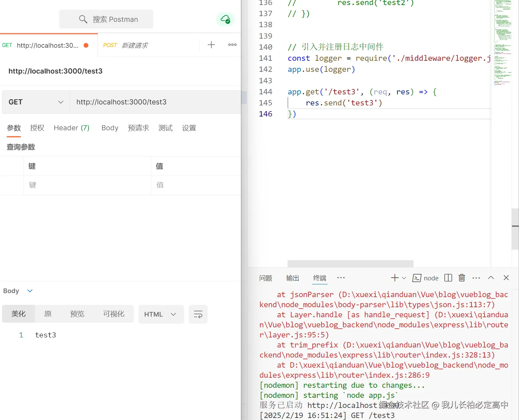
Task: Close the terminal panel
Action: pos(506,278)
